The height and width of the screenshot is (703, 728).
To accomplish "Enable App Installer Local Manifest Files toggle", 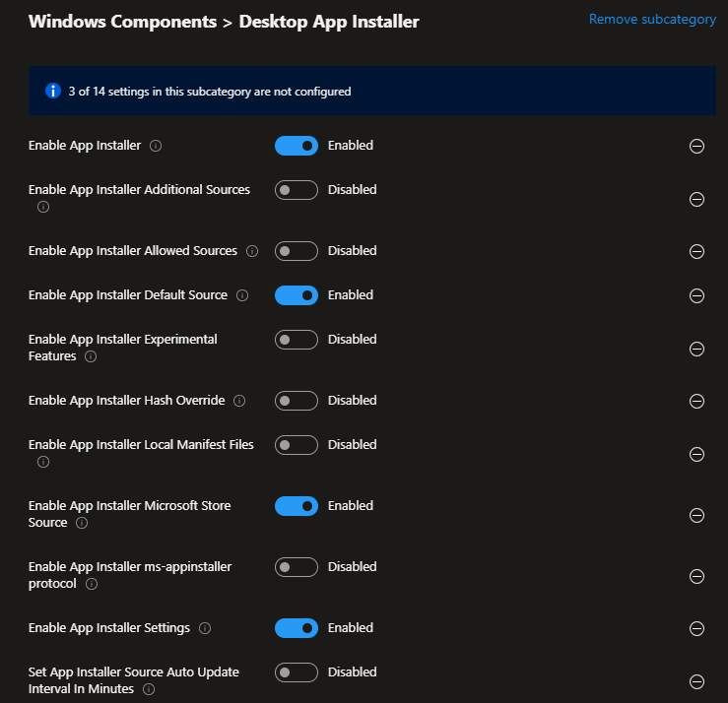I will pos(297,445).
